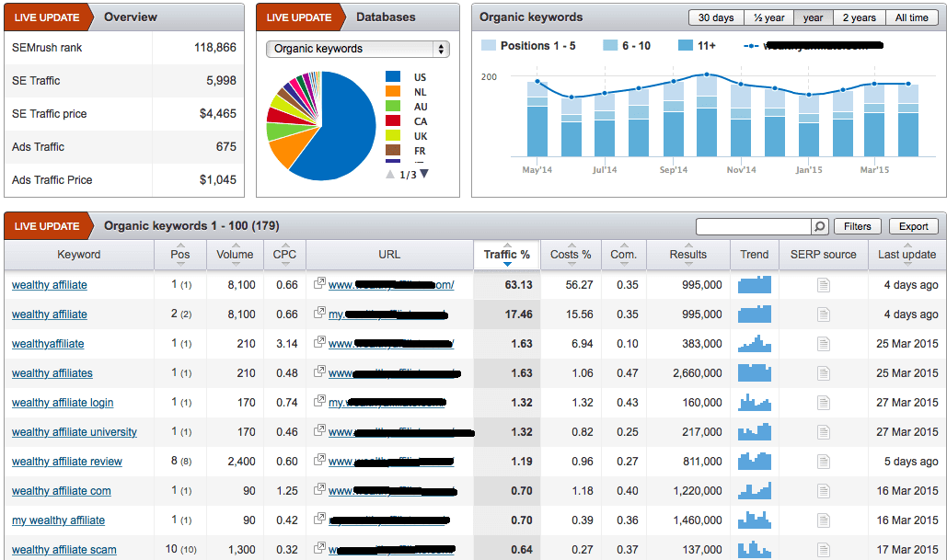Select the 30 days time range
The image size is (947, 560).
coord(716,17)
